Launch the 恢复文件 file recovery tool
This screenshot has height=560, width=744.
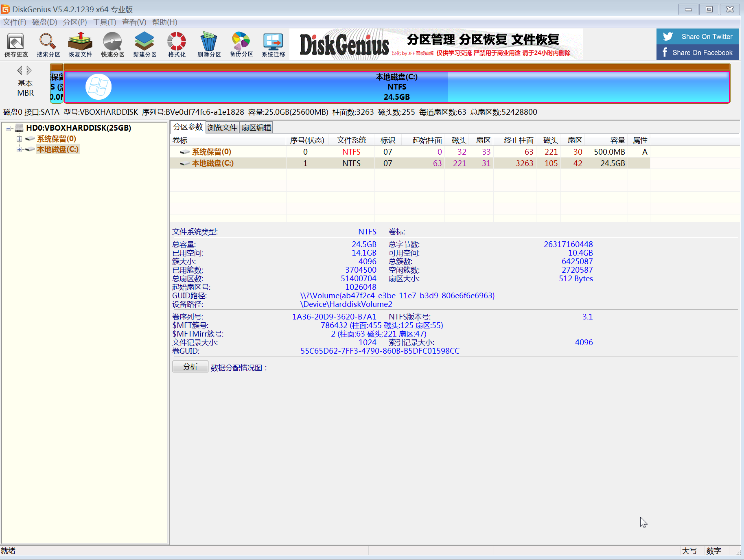[x=80, y=45]
